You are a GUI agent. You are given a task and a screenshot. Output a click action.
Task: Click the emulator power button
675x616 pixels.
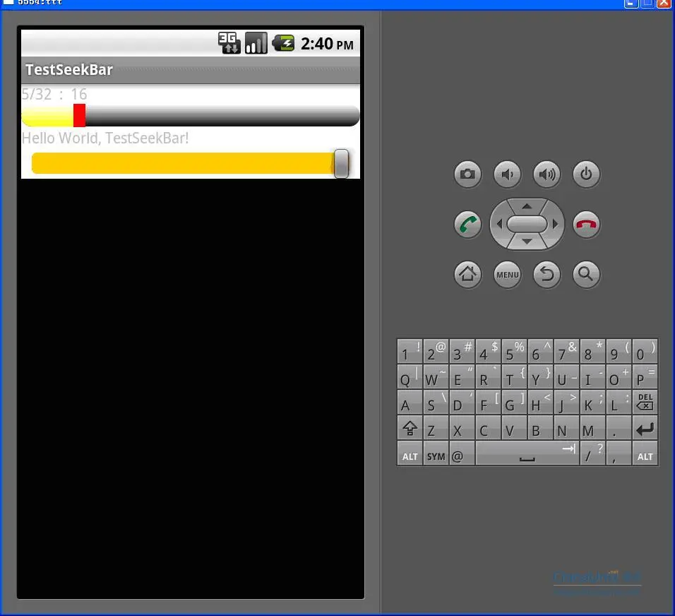[x=586, y=174]
